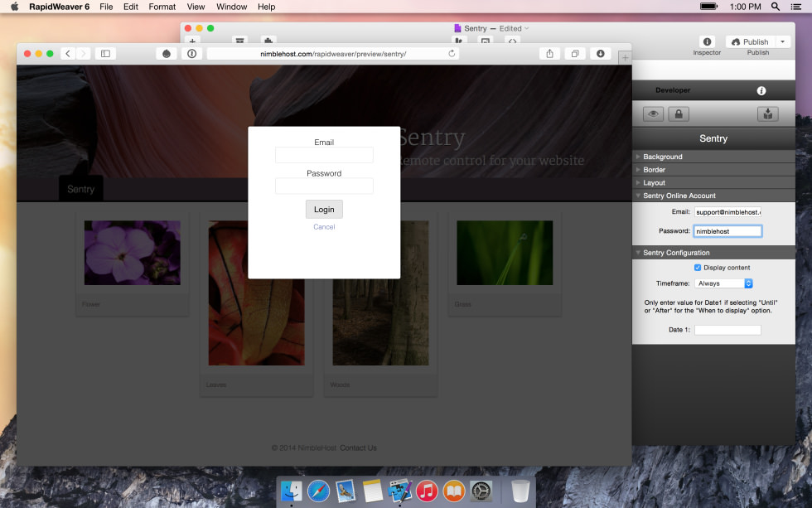
Task: Click the Contact Us footer link
Action: (x=358, y=448)
